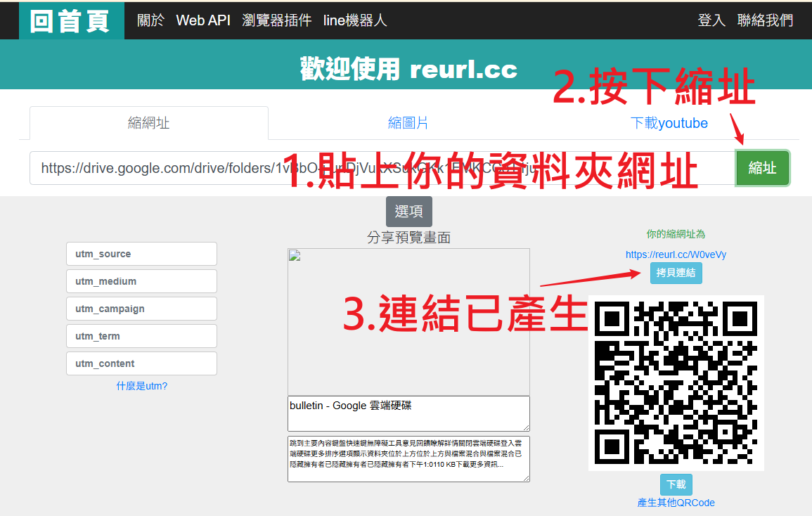The width and height of the screenshot is (812, 516).
Task: Click the 歡迎使用 reurl.cc banner title
Action: pos(408,69)
